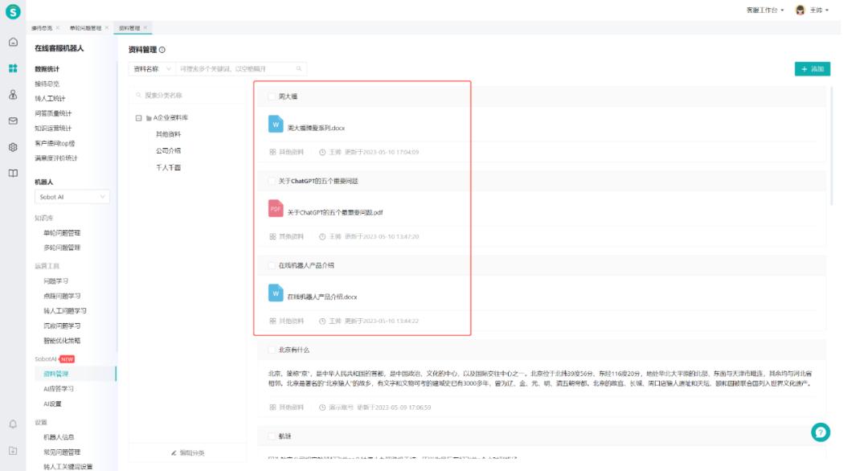Click the download box icon at rail bottom
Viewport: 868px width, 471px height.
pyautogui.click(x=13, y=451)
